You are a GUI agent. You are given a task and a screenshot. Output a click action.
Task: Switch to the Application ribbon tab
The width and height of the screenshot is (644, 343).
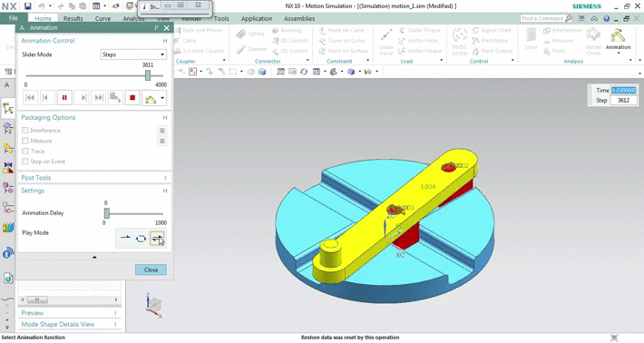click(257, 18)
